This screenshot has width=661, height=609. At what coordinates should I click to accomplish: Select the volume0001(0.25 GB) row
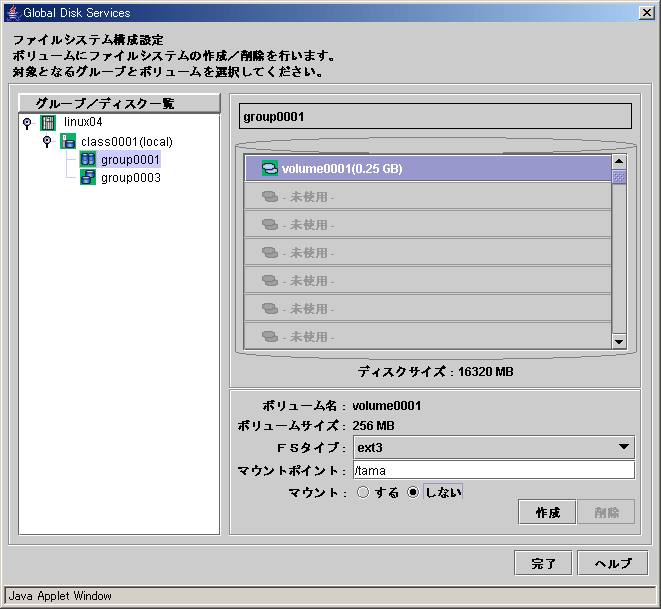(428, 169)
